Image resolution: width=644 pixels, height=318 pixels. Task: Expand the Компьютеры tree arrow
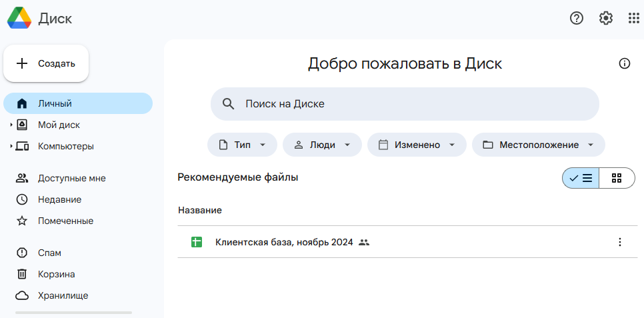11,146
